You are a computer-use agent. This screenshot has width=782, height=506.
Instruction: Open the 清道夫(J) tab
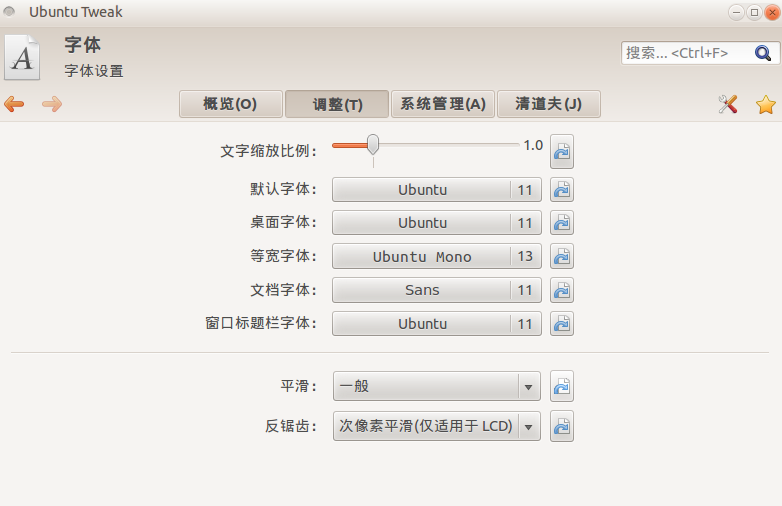tap(549, 104)
